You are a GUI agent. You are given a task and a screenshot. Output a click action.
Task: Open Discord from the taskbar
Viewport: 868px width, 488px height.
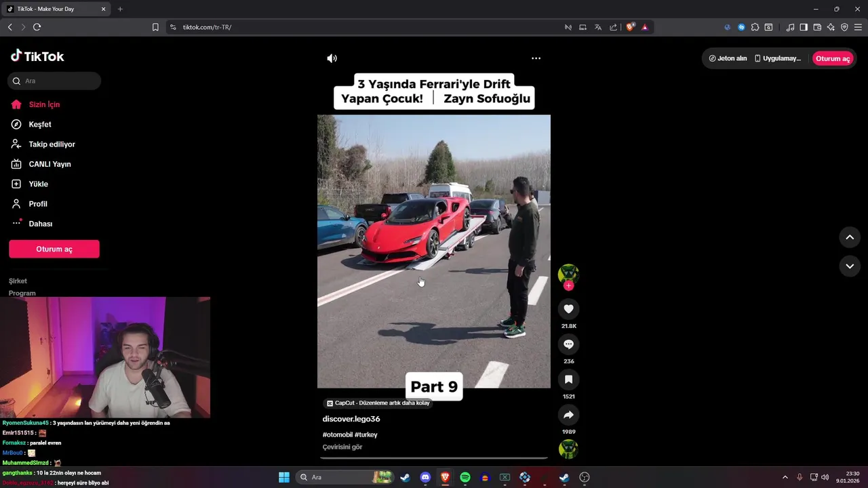click(425, 477)
